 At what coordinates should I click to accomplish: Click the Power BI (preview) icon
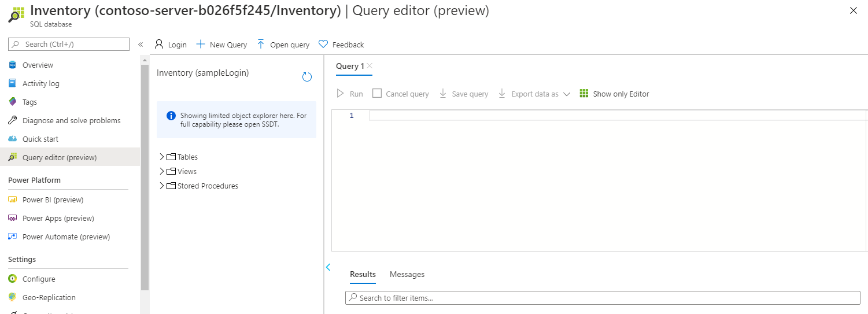pos(12,200)
